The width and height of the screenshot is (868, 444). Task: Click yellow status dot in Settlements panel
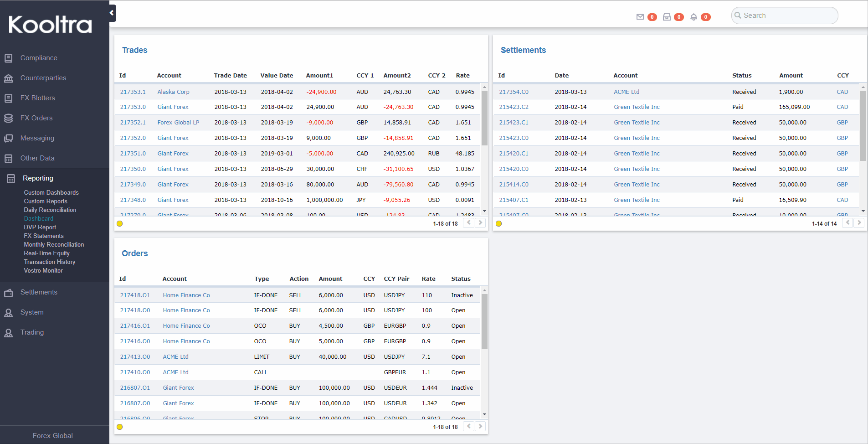click(498, 223)
